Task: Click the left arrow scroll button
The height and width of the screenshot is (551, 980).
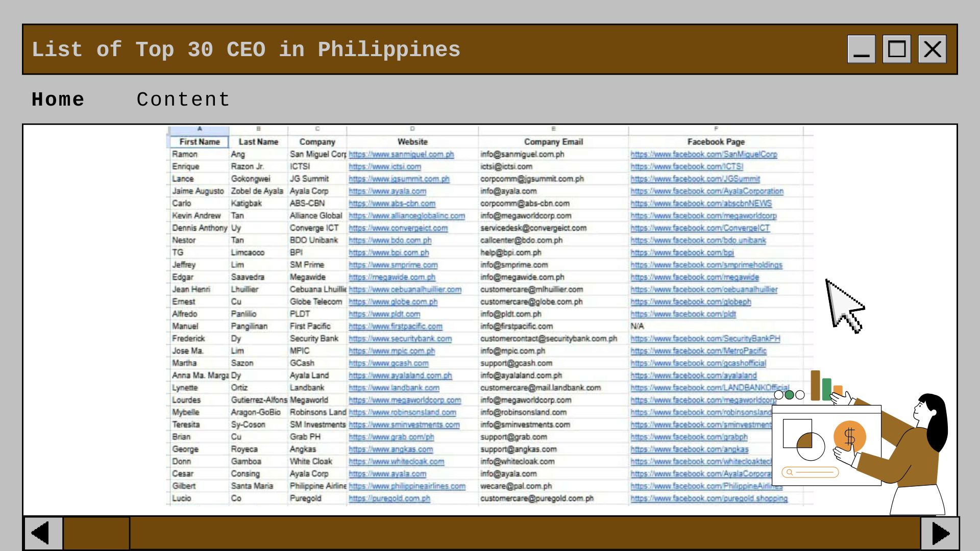Action: click(x=43, y=534)
